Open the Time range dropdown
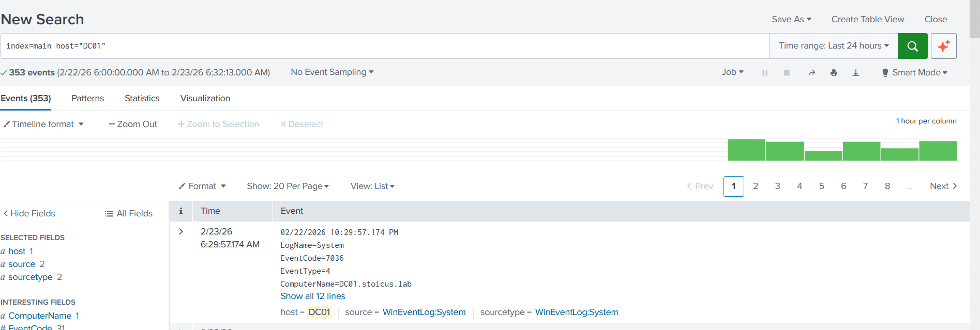The width and height of the screenshot is (980, 330). tap(833, 46)
